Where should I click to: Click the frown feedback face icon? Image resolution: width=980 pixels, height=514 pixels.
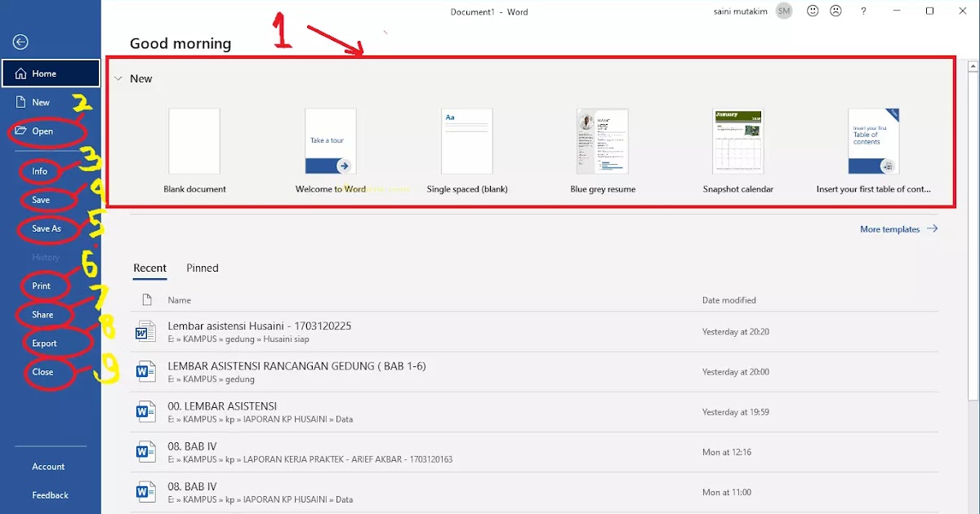(835, 11)
